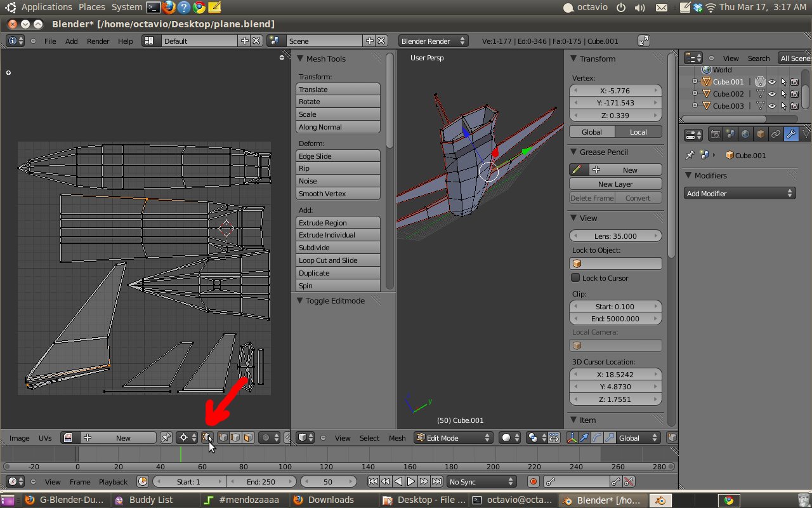The image size is (812, 508).
Task: Click the Lens 35.000 value field
Action: [x=615, y=236]
